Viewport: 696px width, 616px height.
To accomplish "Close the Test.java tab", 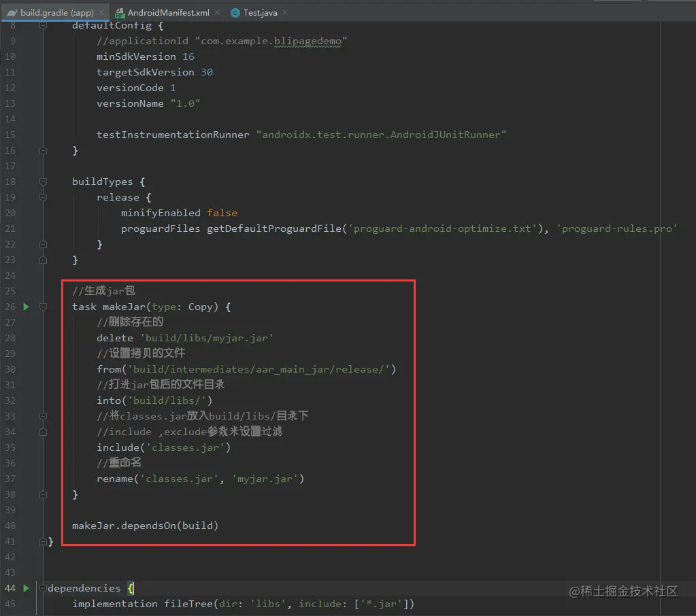I will (x=285, y=12).
